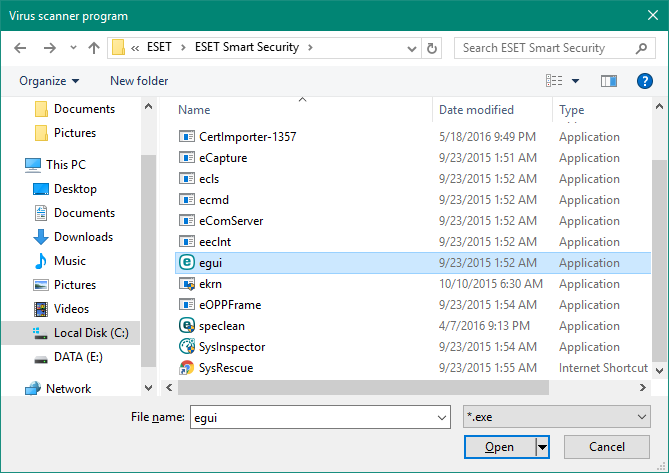This screenshot has width=669, height=473.
Task: Click the Search ESET Smart Security box
Action: (547, 48)
